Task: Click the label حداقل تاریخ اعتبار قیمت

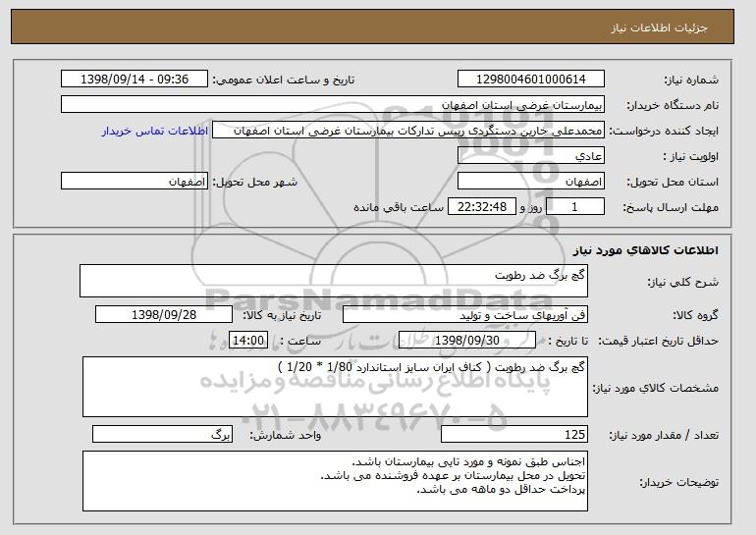Action: point(659,341)
